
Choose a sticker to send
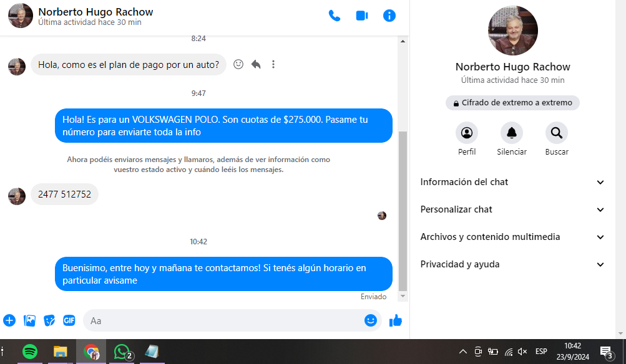(49, 320)
